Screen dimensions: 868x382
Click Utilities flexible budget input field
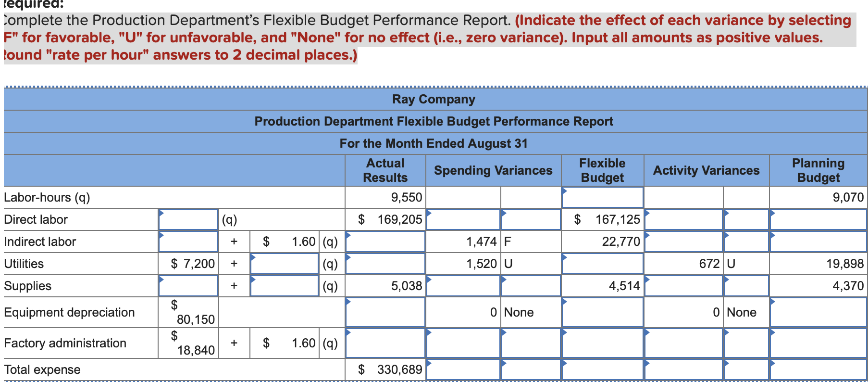[603, 264]
